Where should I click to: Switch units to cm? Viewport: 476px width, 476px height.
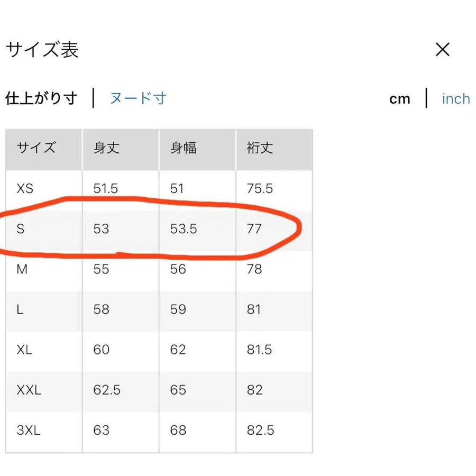click(x=400, y=98)
